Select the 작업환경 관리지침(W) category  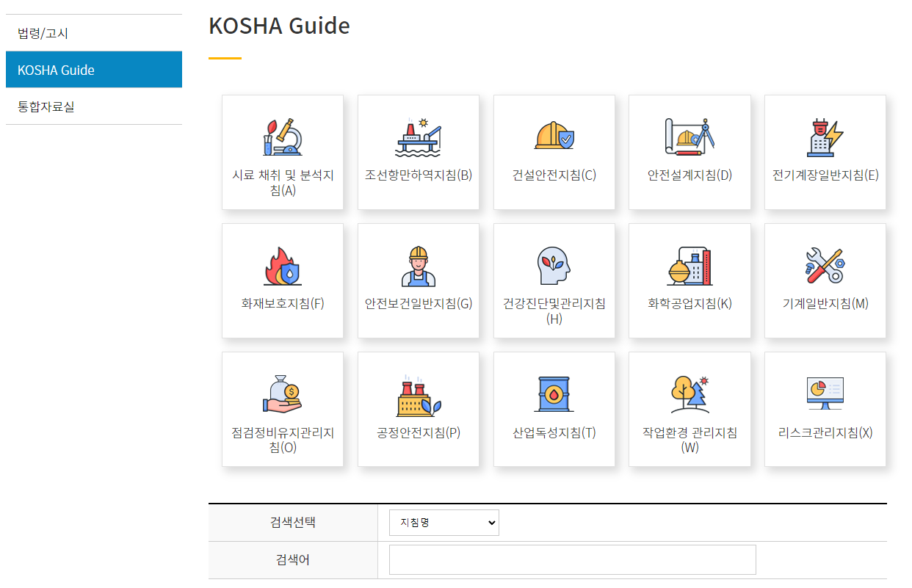690,408
